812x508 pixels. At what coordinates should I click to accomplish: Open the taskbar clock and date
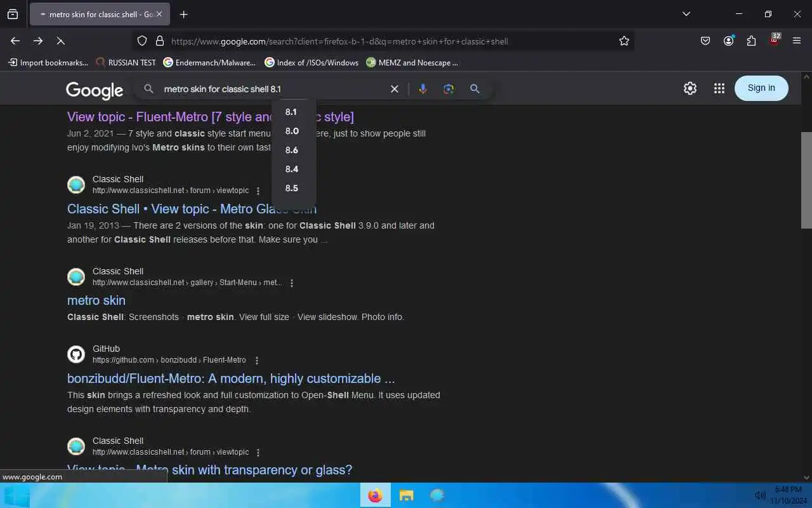pos(789,495)
